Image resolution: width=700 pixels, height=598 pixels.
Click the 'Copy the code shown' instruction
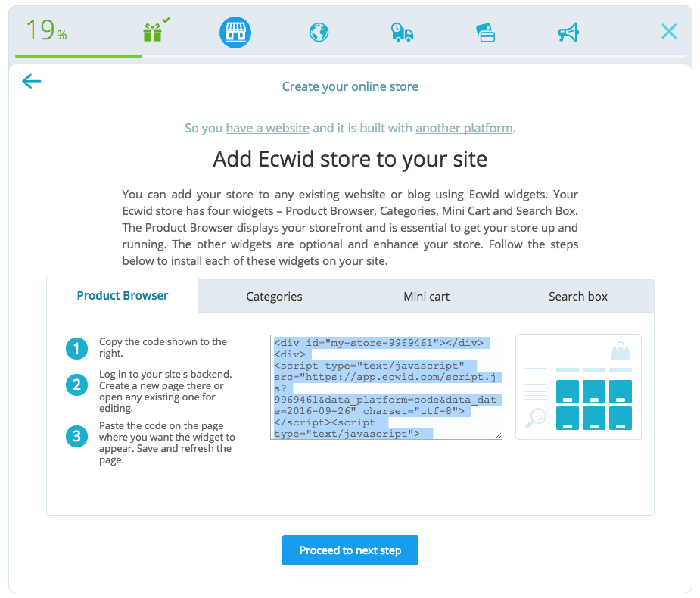click(163, 347)
